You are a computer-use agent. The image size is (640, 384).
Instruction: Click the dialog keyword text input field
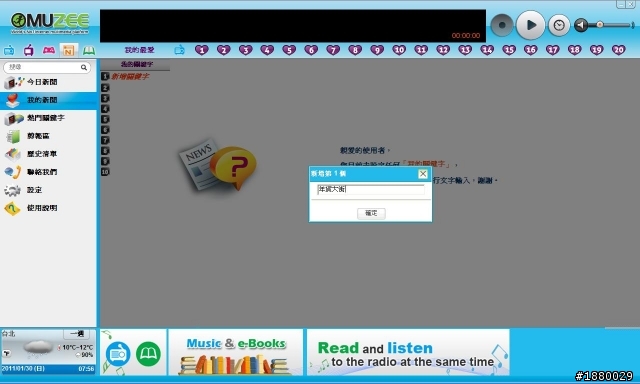tap(371, 189)
